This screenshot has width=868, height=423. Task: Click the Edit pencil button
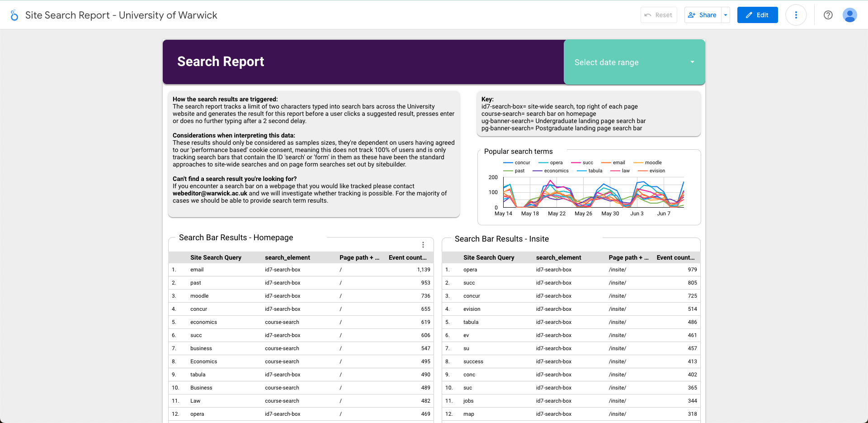coord(757,15)
